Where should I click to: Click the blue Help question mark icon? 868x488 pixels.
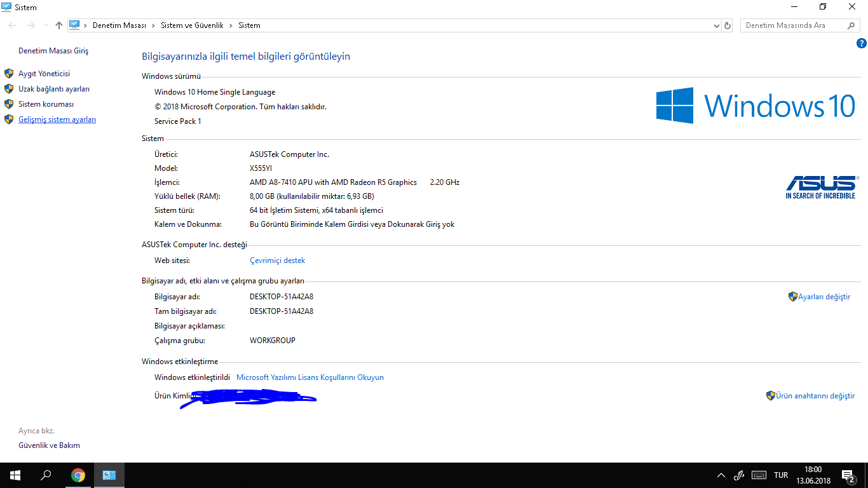point(862,43)
